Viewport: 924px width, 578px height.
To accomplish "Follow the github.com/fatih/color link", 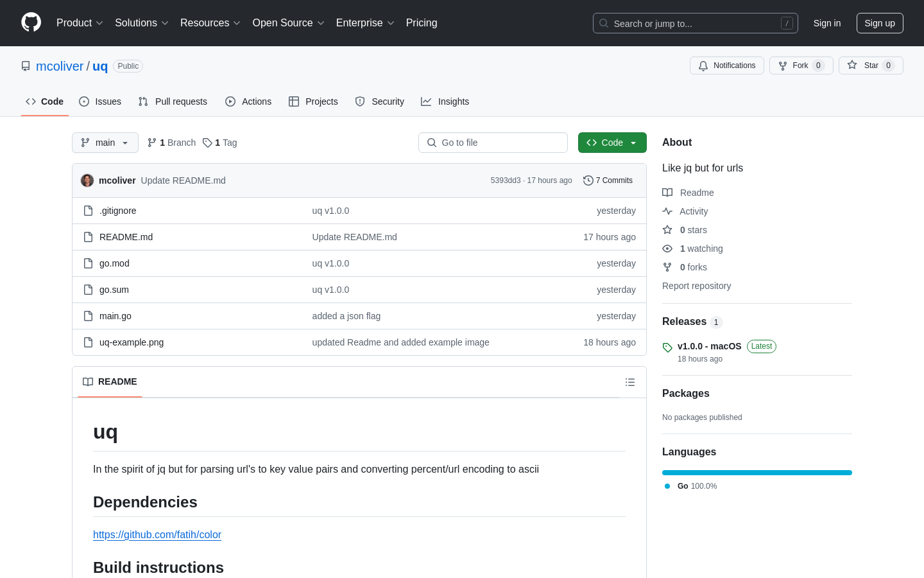I will (157, 534).
